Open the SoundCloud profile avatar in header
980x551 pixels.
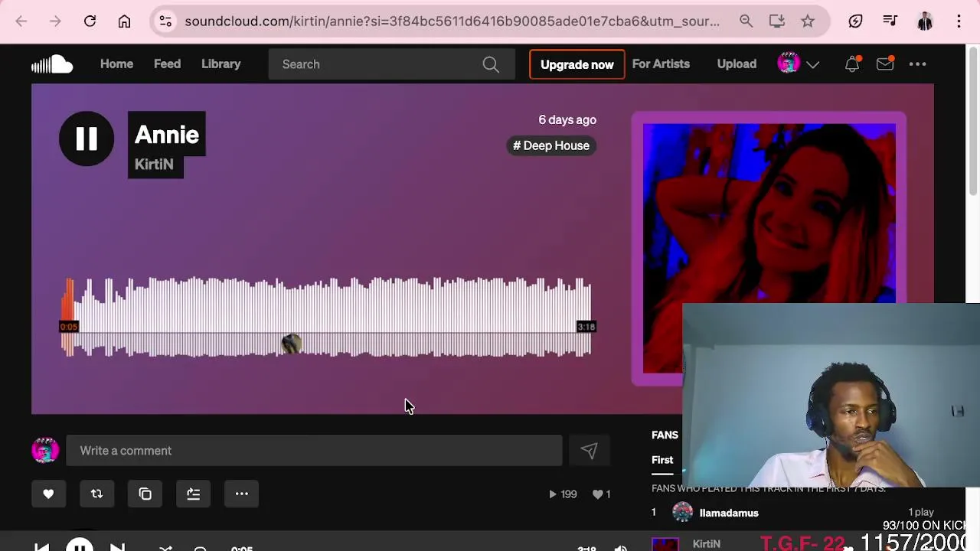(789, 64)
